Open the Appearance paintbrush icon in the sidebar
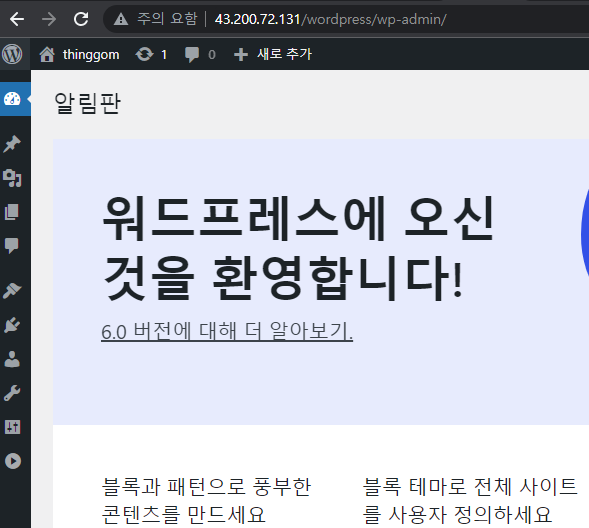Screen dimensions: 589x528 pos(12,291)
